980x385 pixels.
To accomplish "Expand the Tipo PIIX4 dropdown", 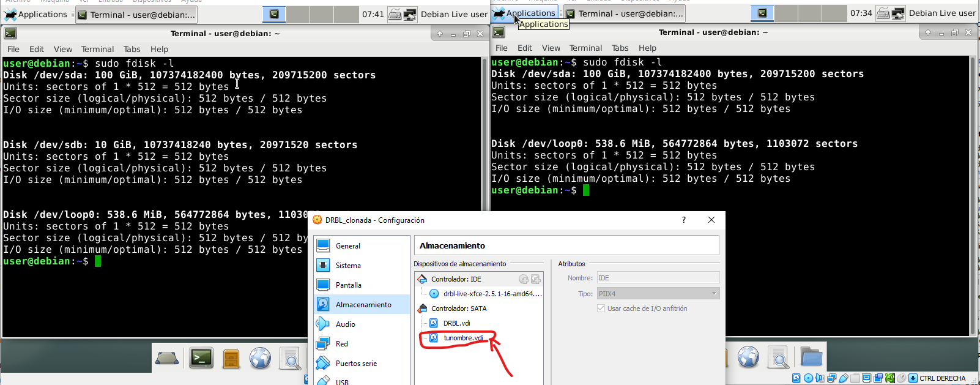I will coord(714,294).
